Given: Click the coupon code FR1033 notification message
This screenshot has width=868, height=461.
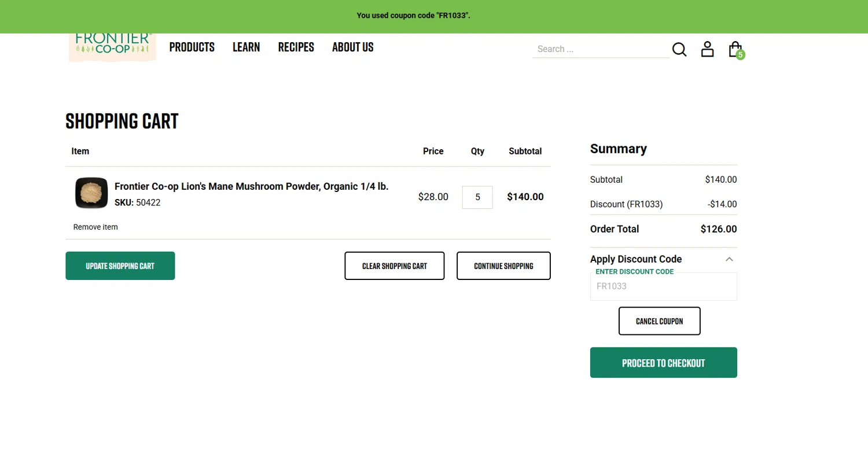Looking at the screenshot, I should [x=413, y=16].
